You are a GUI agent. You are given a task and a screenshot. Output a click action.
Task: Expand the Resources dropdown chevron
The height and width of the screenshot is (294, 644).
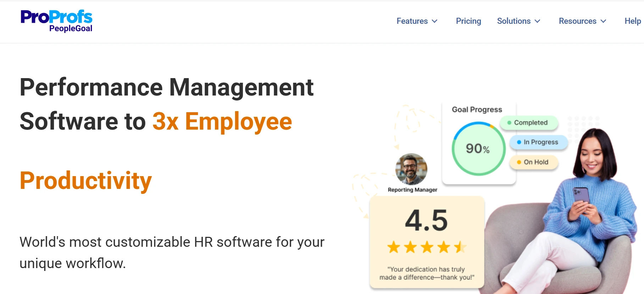pos(603,21)
